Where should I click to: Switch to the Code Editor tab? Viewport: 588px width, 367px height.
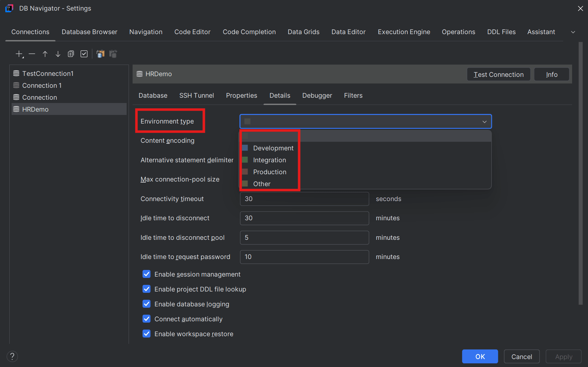pos(192,32)
